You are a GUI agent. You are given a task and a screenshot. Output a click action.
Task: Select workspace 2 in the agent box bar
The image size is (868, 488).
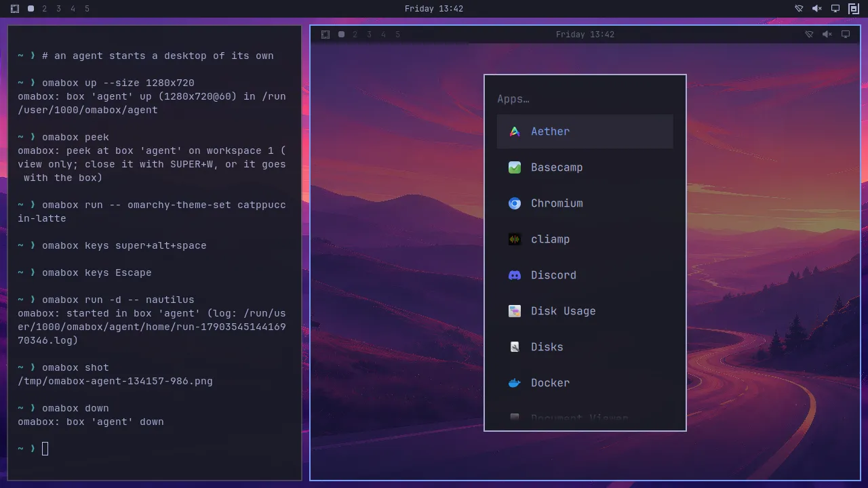(x=355, y=35)
